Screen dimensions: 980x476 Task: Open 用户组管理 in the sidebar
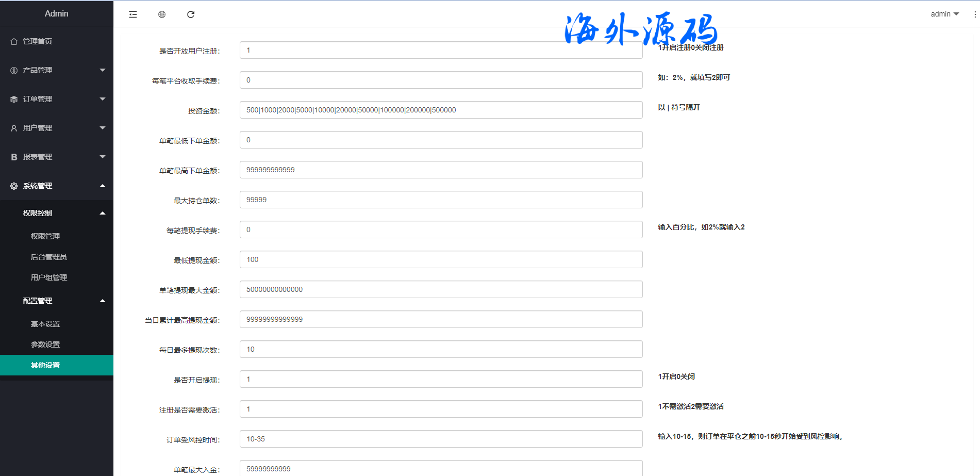pos(49,277)
